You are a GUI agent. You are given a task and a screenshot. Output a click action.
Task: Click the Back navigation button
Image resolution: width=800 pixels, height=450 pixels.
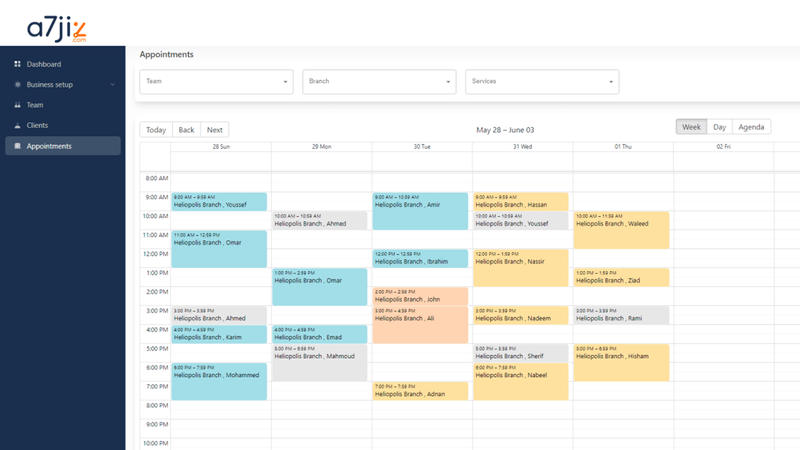[186, 130]
